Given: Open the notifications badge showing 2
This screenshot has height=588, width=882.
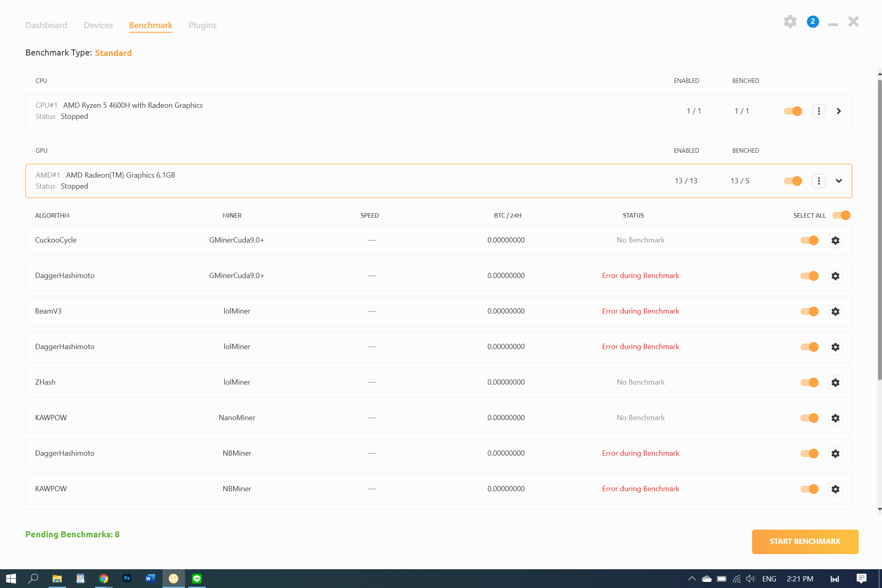Looking at the screenshot, I should 813,22.
